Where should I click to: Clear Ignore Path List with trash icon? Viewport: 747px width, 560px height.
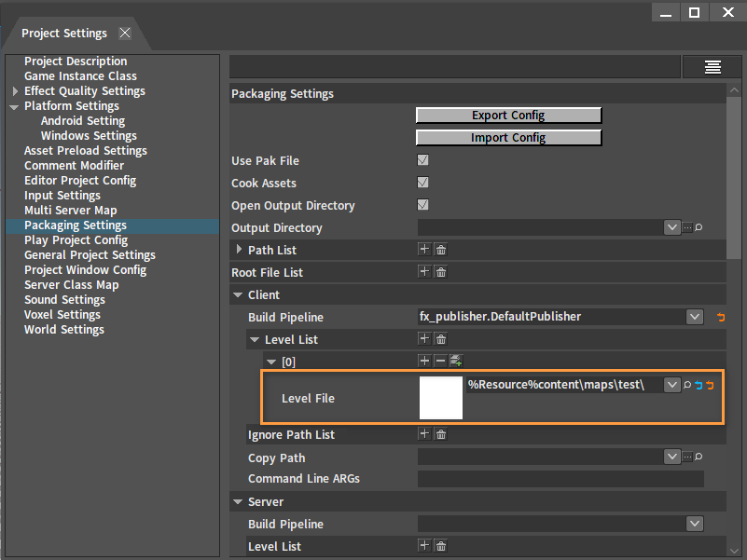441,434
